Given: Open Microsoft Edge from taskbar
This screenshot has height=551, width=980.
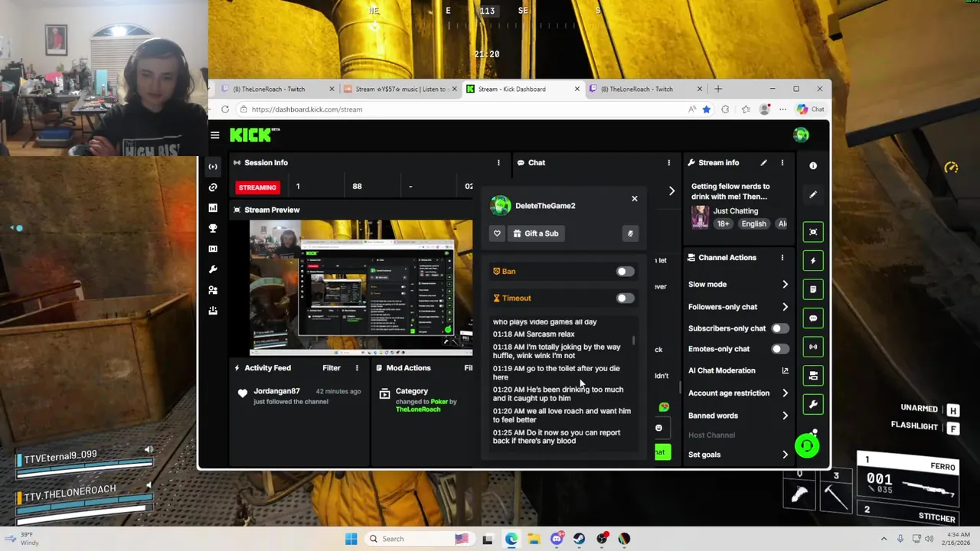Looking at the screenshot, I should [x=511, y=539].
